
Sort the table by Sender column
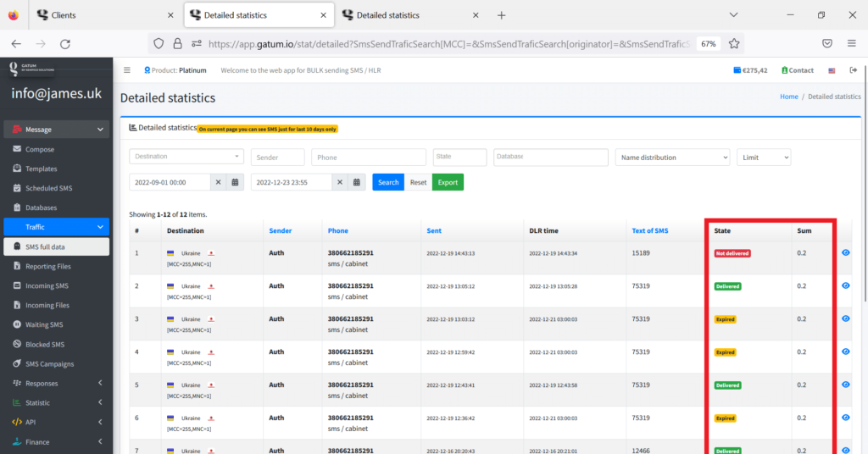280,230
